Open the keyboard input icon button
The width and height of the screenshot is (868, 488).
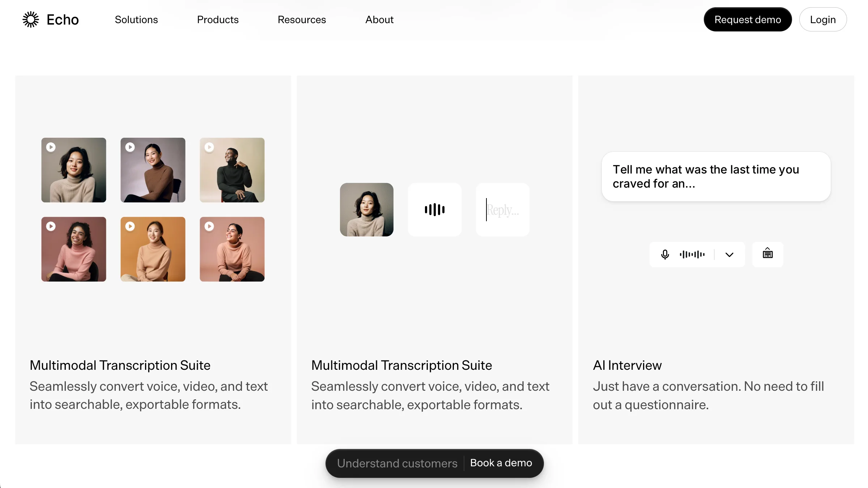tap(767, 254)
